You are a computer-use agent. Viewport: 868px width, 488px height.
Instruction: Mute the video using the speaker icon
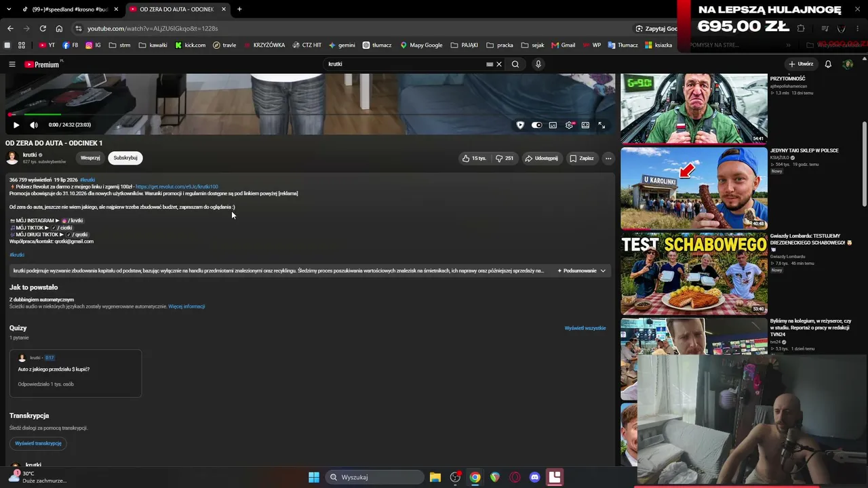click(x=34, y=125)
